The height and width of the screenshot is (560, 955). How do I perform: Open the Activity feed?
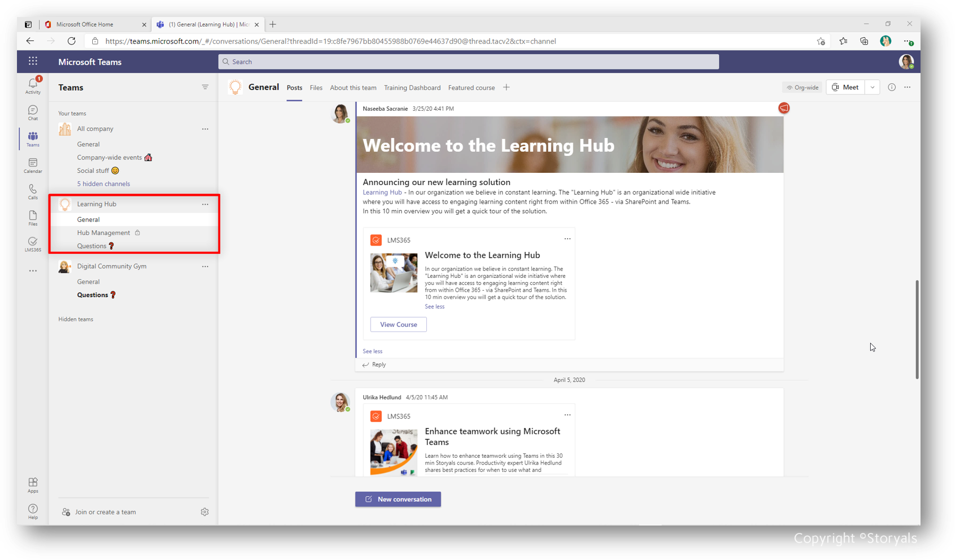32,85
